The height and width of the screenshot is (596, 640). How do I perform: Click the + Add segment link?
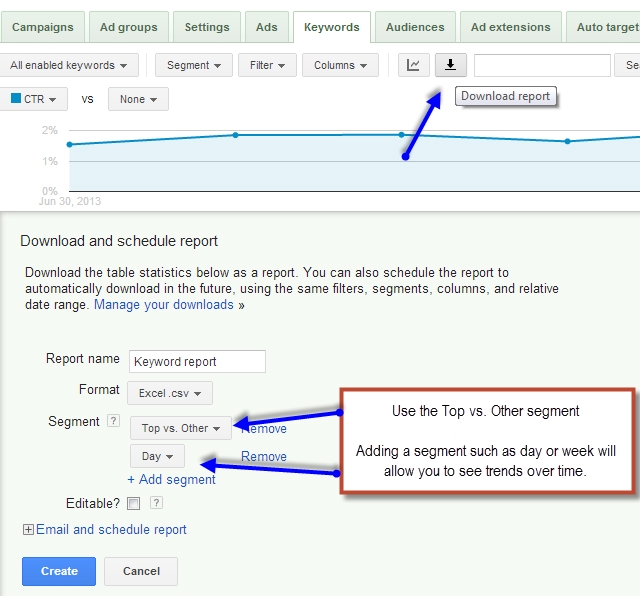(171, 479)
